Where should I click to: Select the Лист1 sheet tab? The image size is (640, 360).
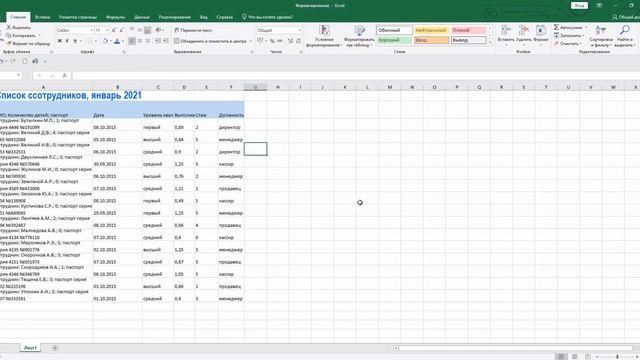[x=30, y=348]
